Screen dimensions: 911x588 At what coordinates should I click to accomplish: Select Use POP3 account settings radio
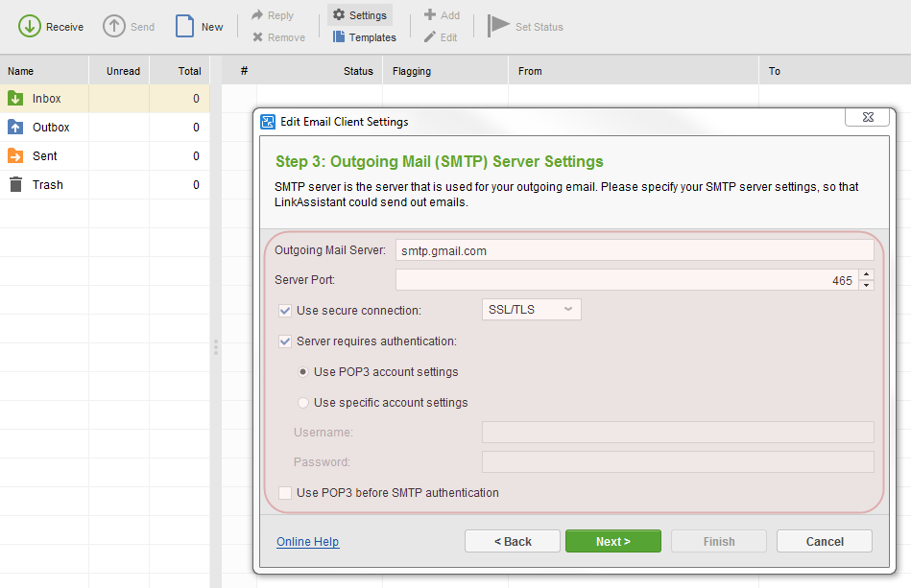(x=302, y=372)
